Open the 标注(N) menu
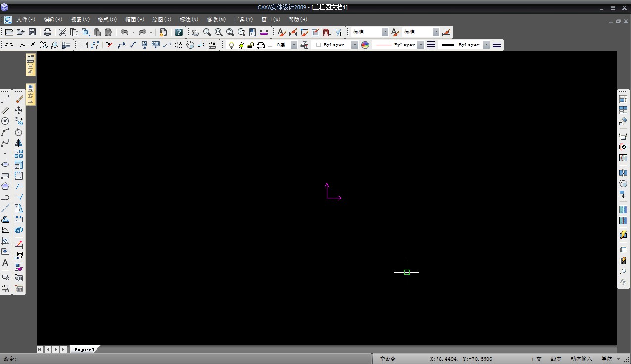 point(189,20)
